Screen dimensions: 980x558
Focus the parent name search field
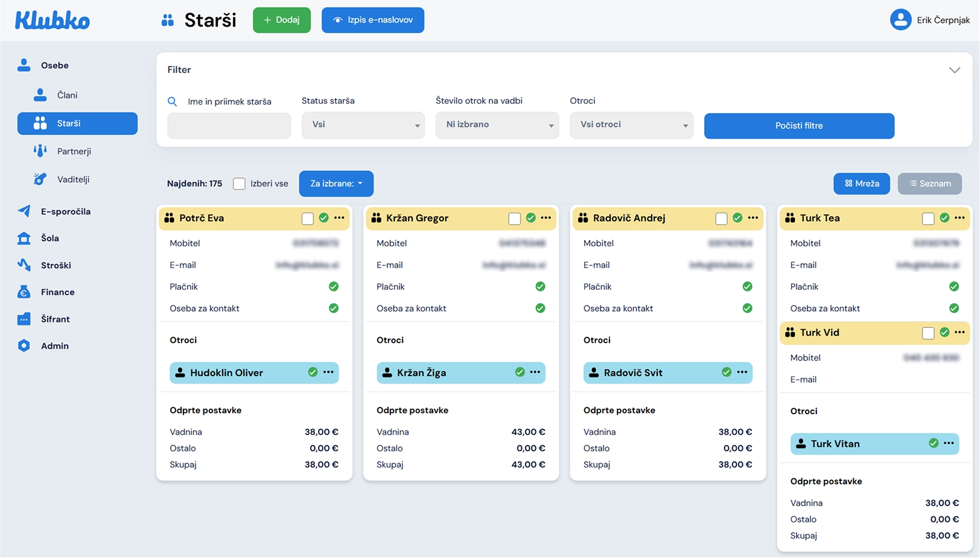pyautogui.click(x=229, y=126)
